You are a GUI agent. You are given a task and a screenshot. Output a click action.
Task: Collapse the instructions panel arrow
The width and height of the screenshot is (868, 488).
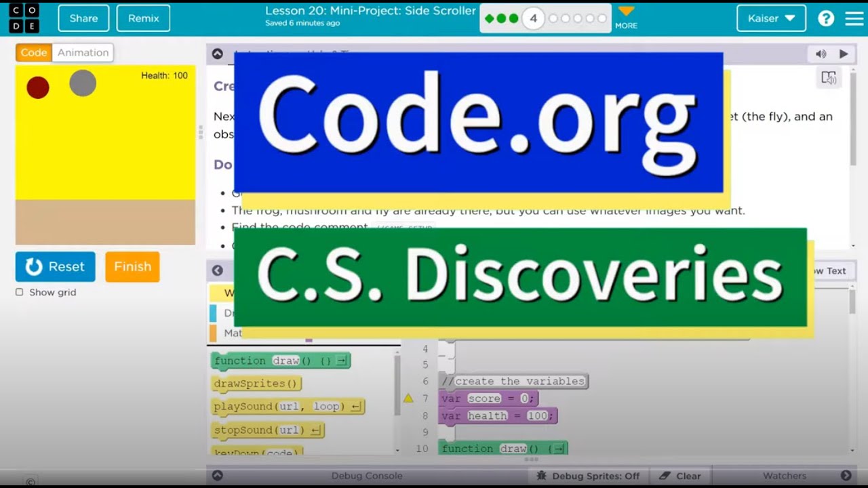(217, 54)
